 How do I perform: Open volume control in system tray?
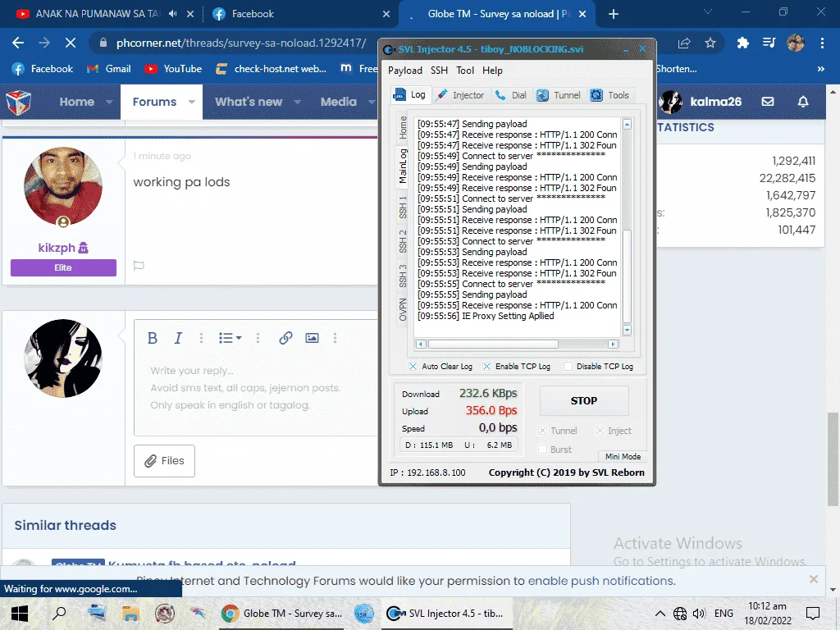[699, 614]
